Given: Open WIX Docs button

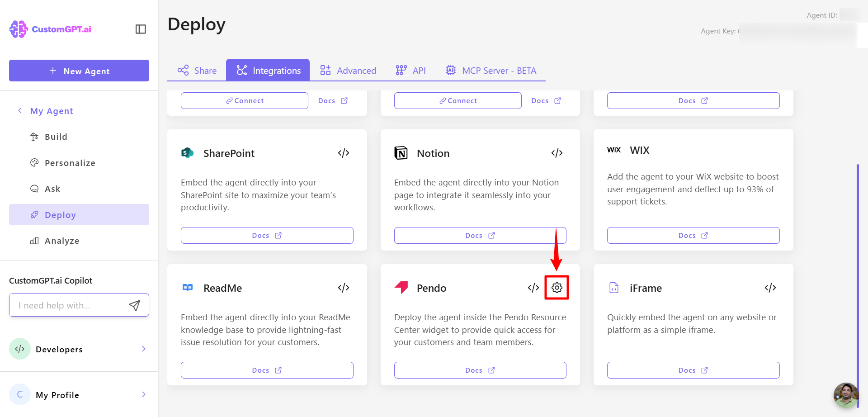Looking at the screenshot, I should (693, 235).
